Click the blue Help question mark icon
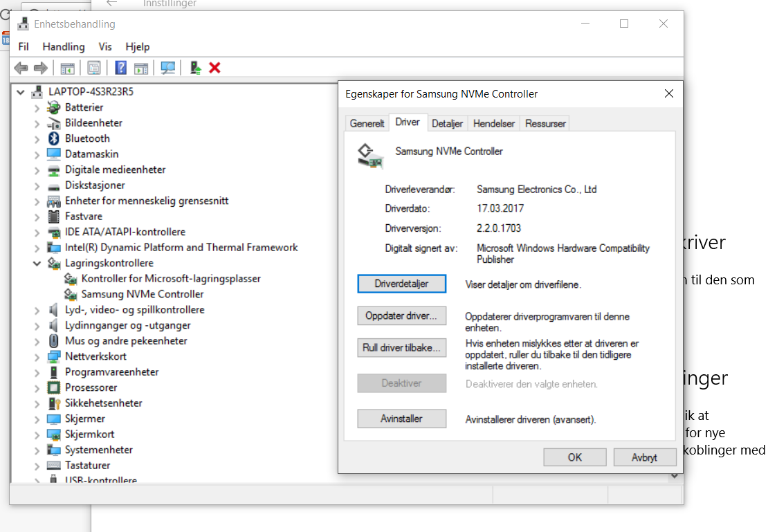 point(120,68)
